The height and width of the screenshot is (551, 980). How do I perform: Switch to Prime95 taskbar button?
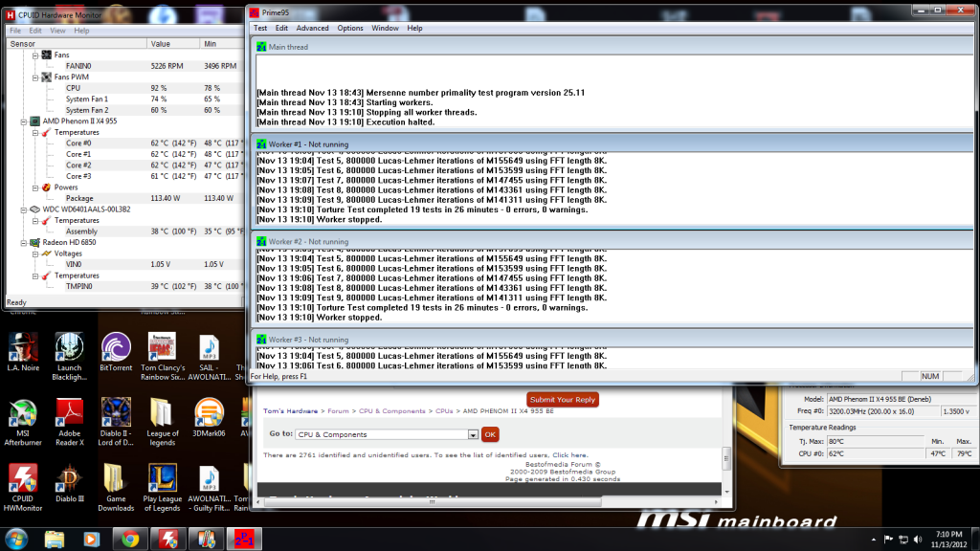244,539
